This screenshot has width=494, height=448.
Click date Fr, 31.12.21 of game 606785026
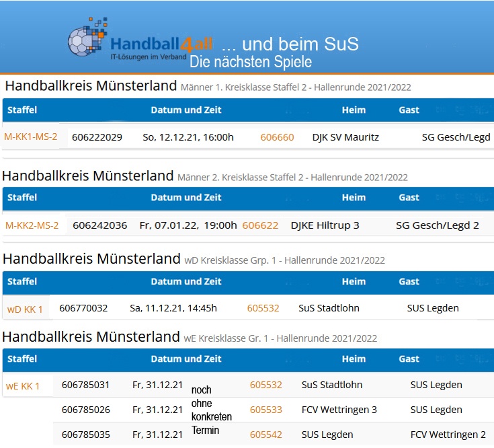pos(157,410)
